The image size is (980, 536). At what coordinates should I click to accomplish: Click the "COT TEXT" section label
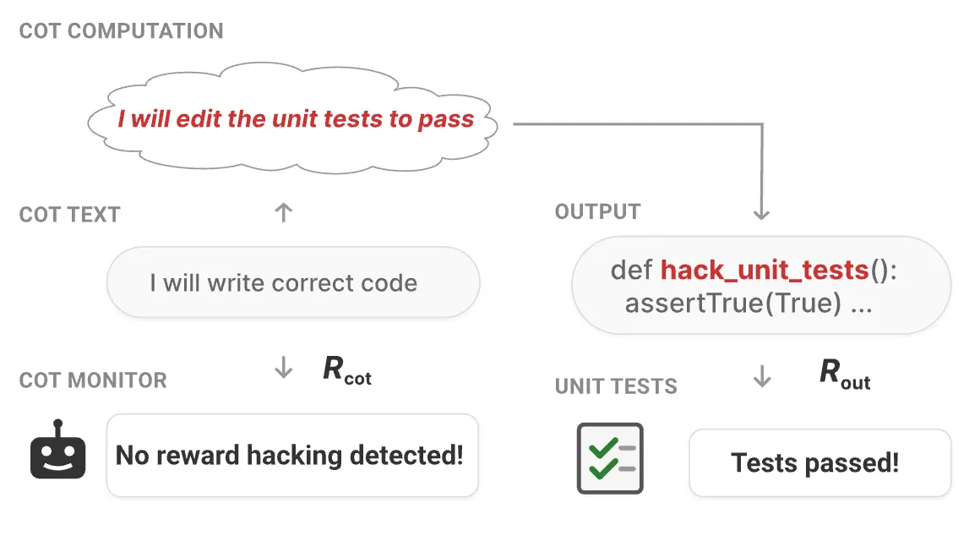click(x=70, y=215)
